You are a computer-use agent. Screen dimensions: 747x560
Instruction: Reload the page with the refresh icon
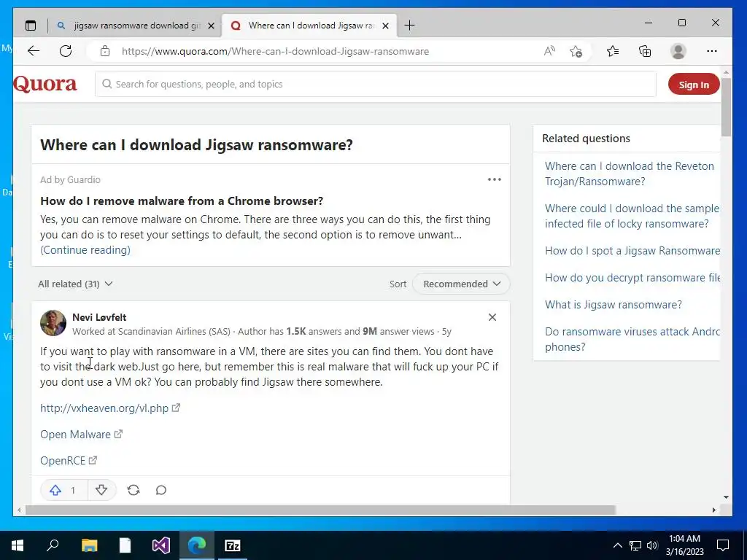click(66, 51)
